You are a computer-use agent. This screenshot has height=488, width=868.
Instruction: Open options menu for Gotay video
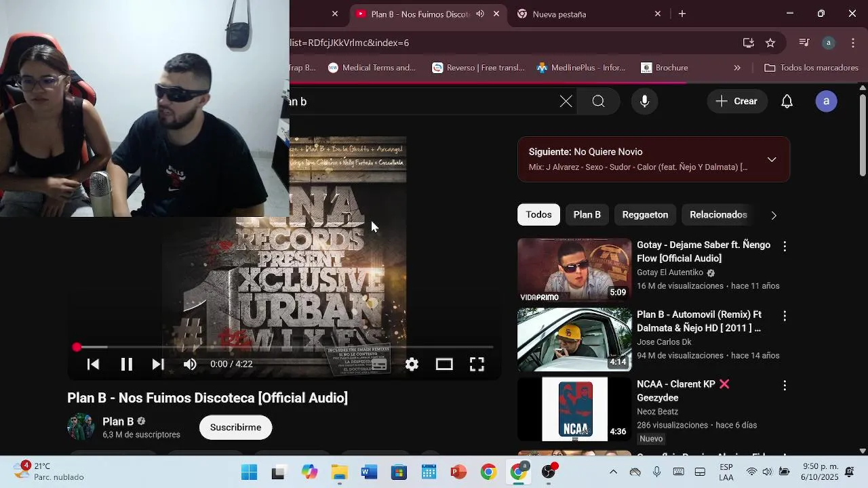tap(785, 247)
